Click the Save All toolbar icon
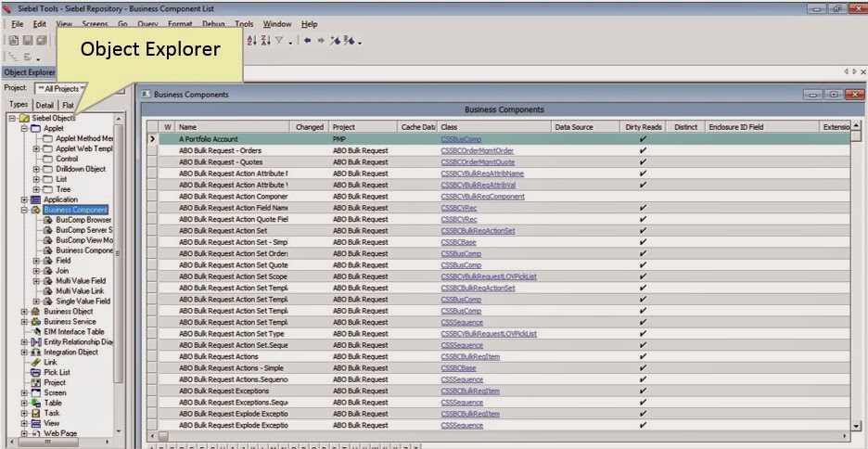 (41, 41)
